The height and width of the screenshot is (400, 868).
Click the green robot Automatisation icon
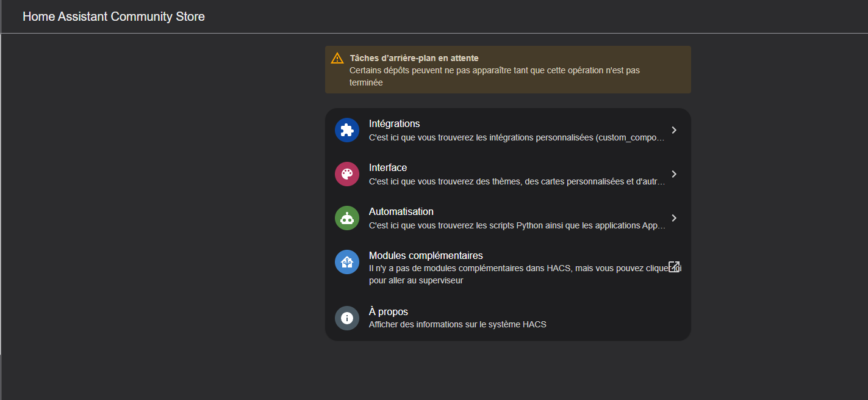pos(346,218)
